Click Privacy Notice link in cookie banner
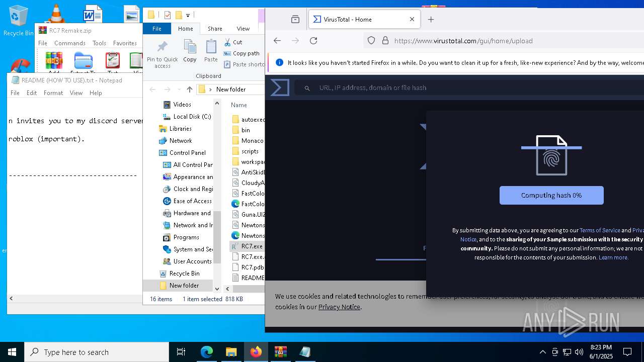The image size is (644, 362). point(339,307)
